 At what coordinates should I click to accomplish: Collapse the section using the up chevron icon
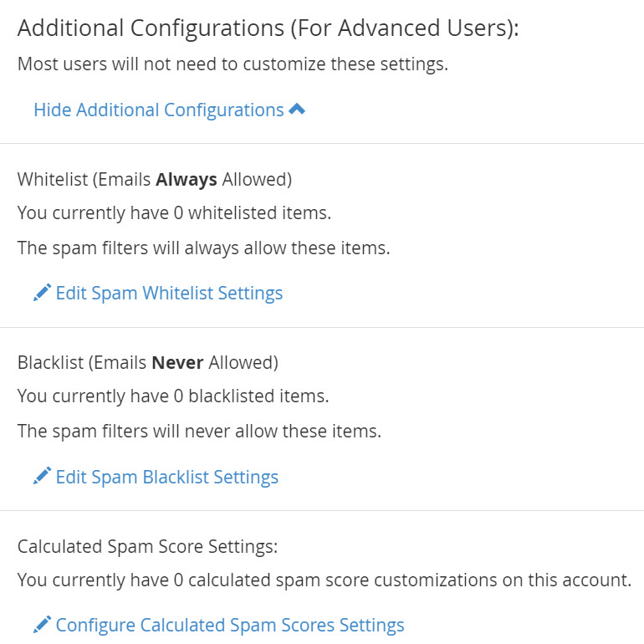(x=297, y=110)
